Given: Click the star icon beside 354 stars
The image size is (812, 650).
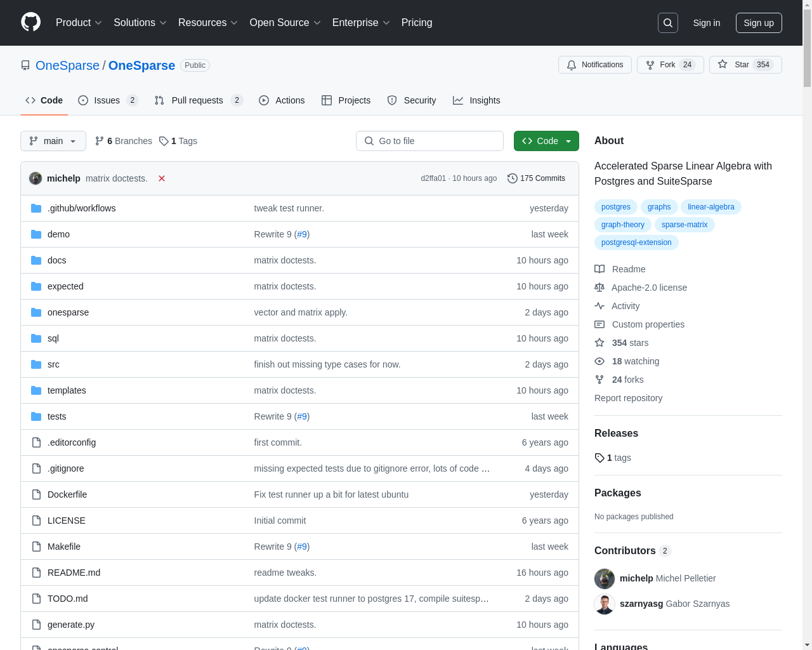Looking at the screenshot, I should (599, 343).
